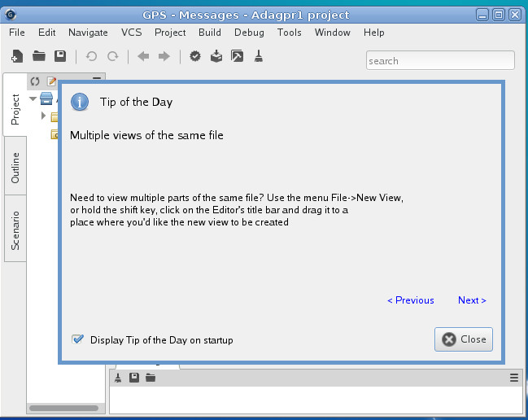Open the Debug menu
Image resolution: width=528 pixels, height=420 pixels.
[x=249, y=33]
